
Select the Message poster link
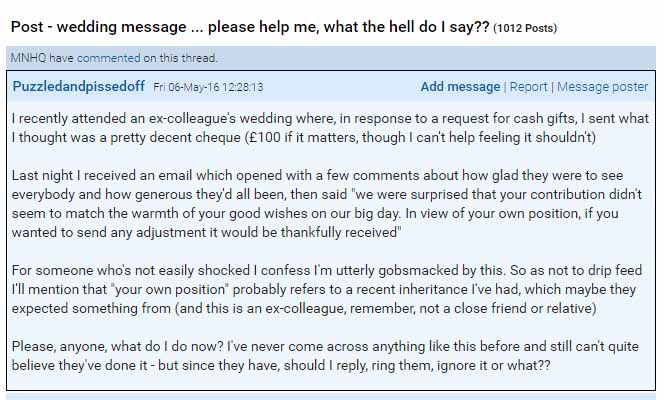(x=602, y=87)
